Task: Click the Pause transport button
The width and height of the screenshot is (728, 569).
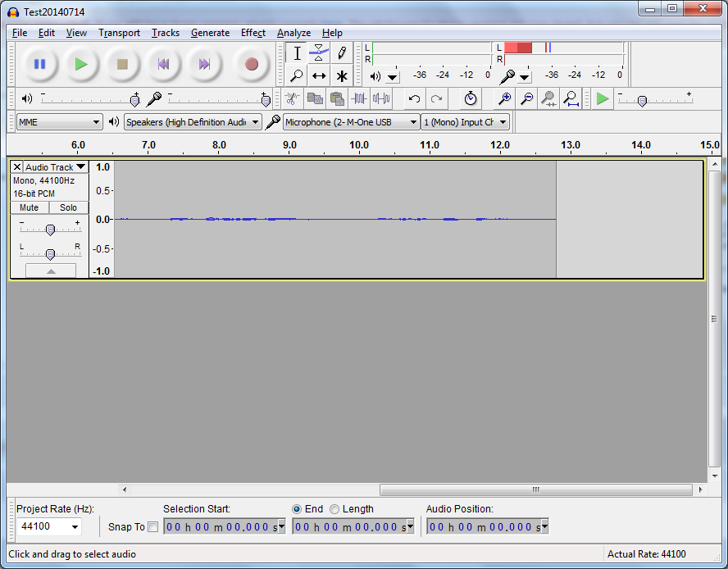Action: click(39, 64)
